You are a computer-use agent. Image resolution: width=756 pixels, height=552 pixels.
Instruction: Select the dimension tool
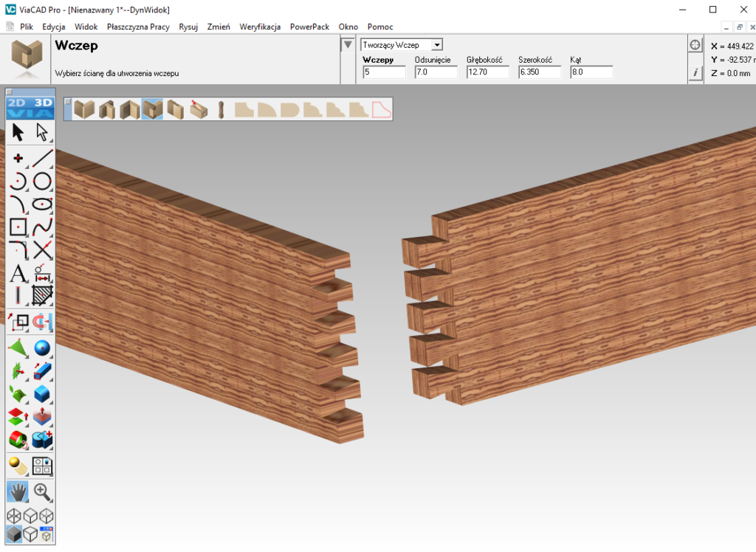click(x=42, y=273)
